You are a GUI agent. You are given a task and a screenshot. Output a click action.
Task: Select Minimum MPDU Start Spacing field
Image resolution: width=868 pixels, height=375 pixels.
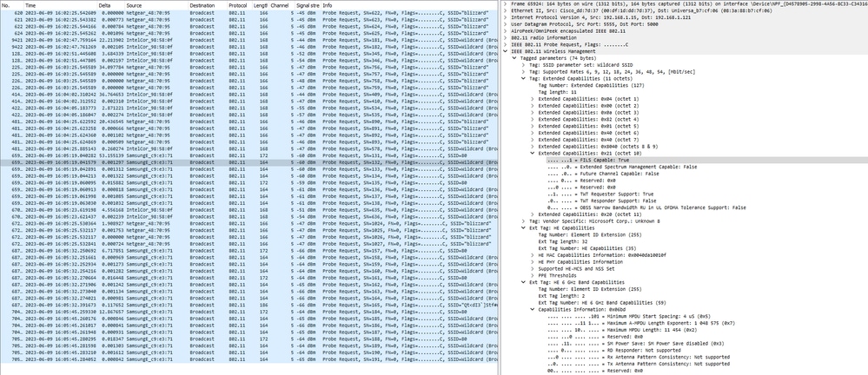[x=629, y=316]
